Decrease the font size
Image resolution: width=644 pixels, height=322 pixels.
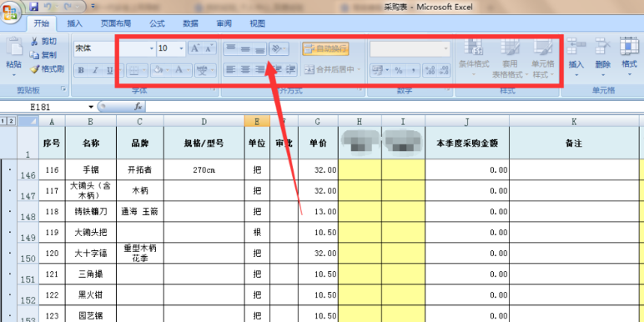point(209,48)
